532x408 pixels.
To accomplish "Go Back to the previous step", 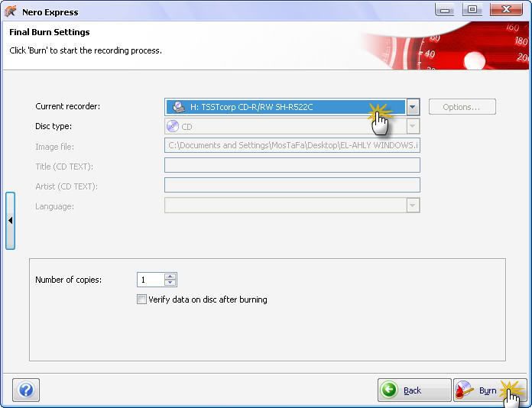I will (x=414, y=390).
